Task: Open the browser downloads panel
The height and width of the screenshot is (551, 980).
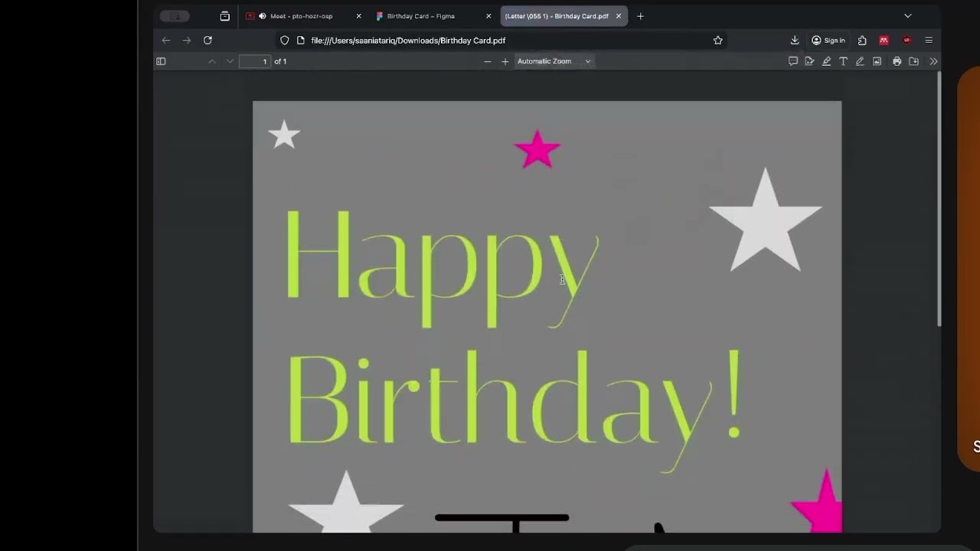Action: pos(795,40)
